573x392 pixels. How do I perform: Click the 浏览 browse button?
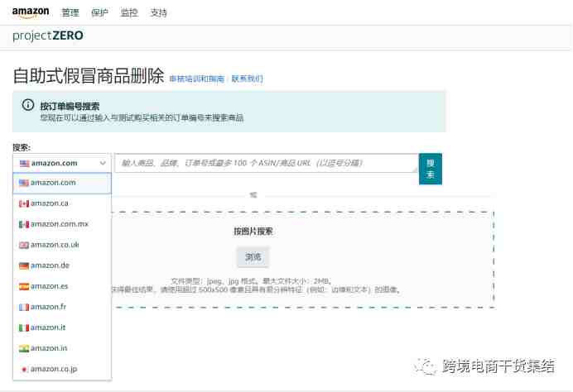pyautogui.click(x=253, y=257)
